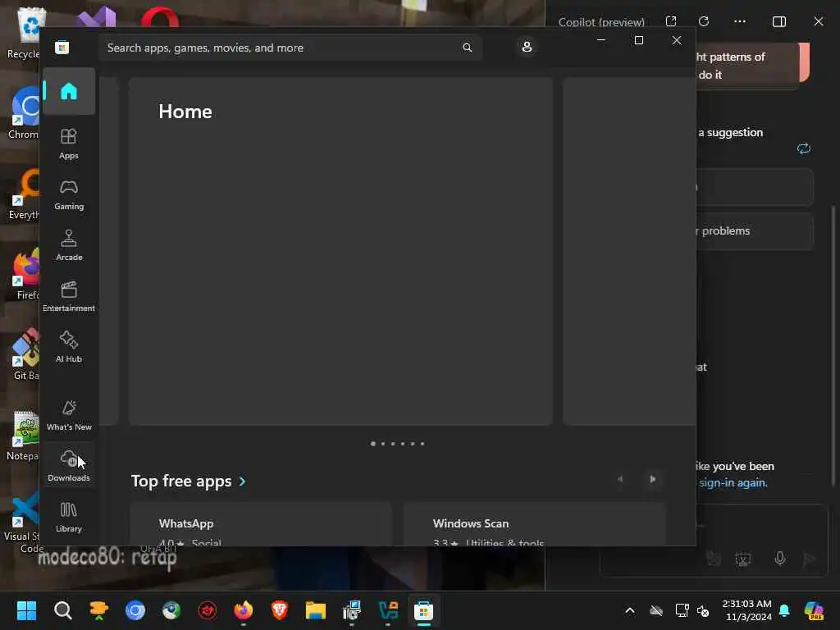Viewport: 840px width, 630px height.
Task: Open the notifications bell icon
Action: [784, 610]
